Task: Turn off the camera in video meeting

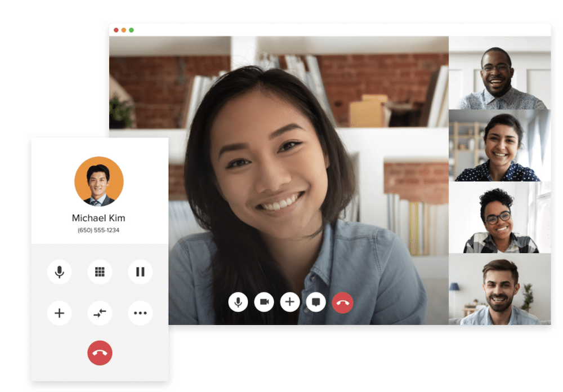Action: click(263, 302)
